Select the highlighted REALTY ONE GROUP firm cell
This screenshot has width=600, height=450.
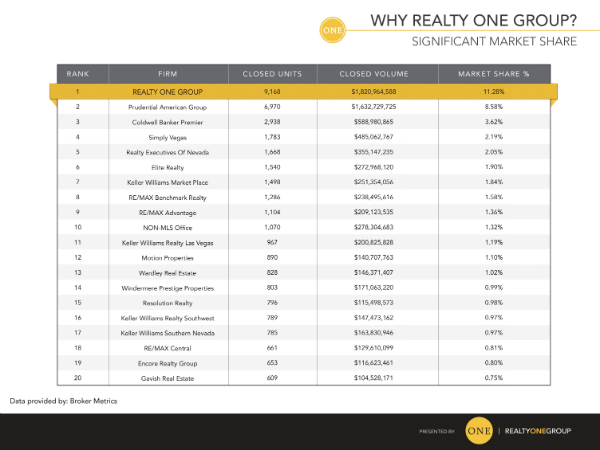[x=168, y=92]
